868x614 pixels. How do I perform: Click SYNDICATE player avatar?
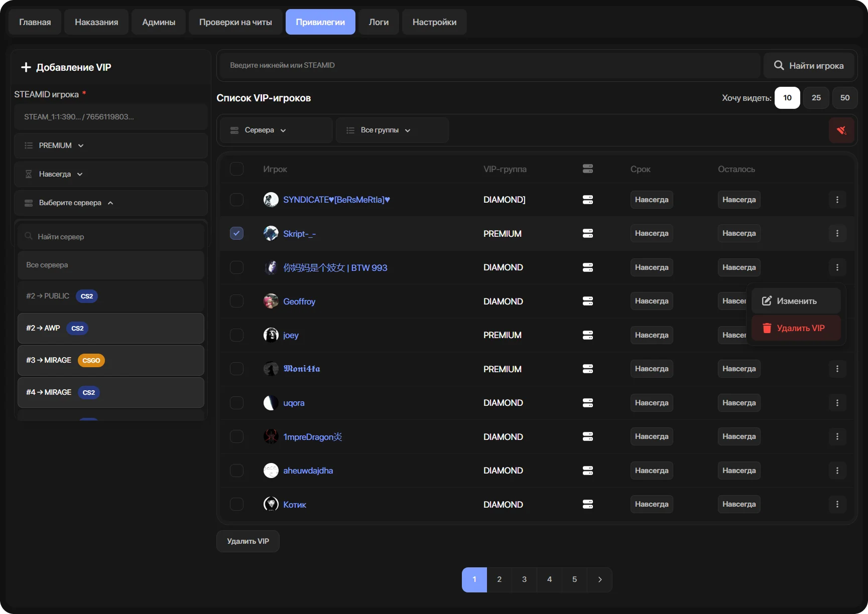click(271, 200)
